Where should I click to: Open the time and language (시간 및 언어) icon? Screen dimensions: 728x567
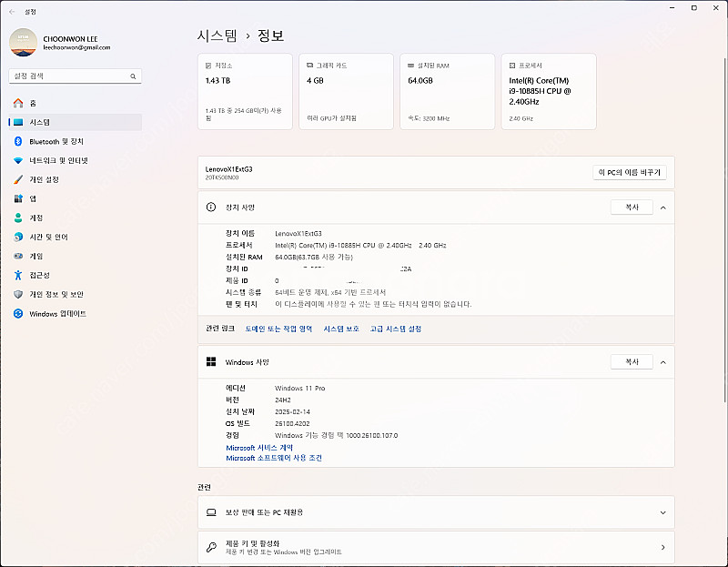[x=18, y=237]
